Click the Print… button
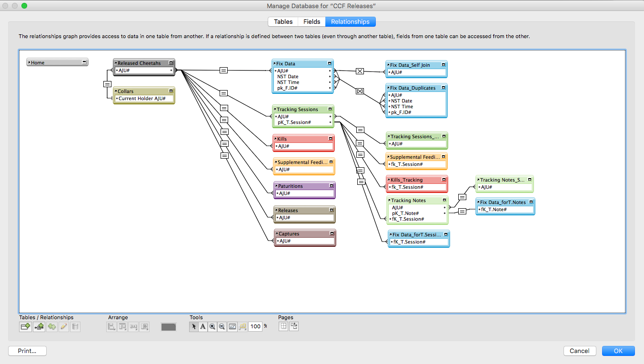 [27, 351]
